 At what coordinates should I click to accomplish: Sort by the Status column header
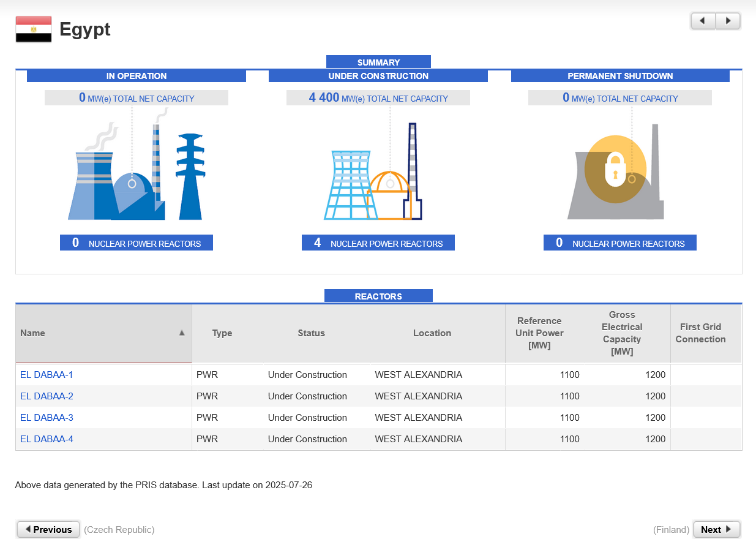(x=311, y=333)
